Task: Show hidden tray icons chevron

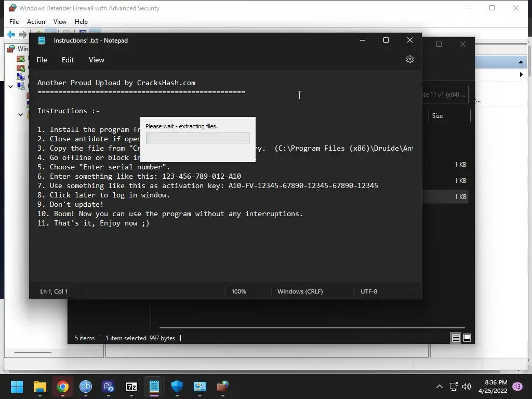Action: pos(440,387)
